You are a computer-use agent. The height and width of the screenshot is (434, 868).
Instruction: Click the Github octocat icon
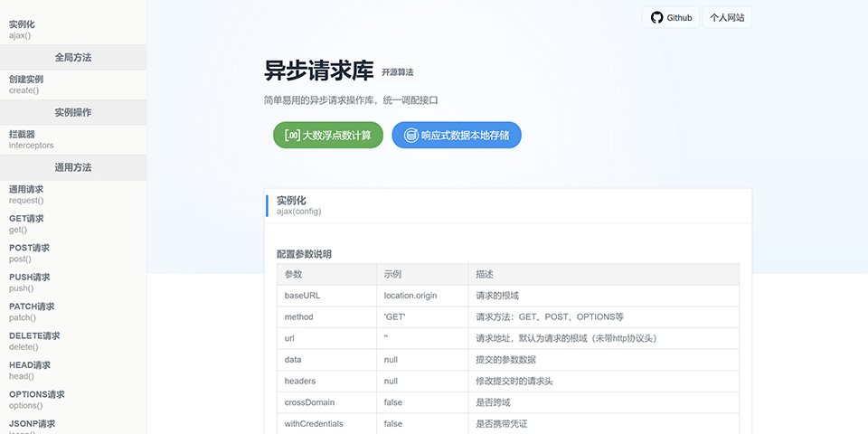coord(657,17)
